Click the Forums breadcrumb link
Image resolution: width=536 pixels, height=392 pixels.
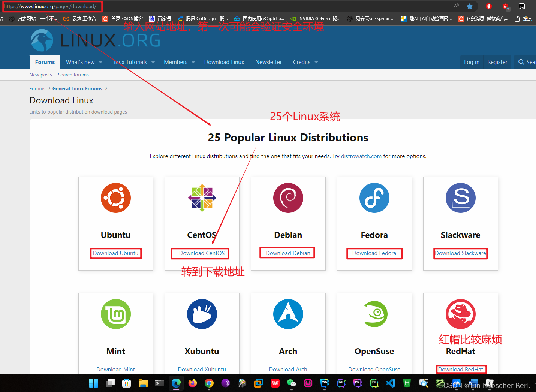pos(37,89)
